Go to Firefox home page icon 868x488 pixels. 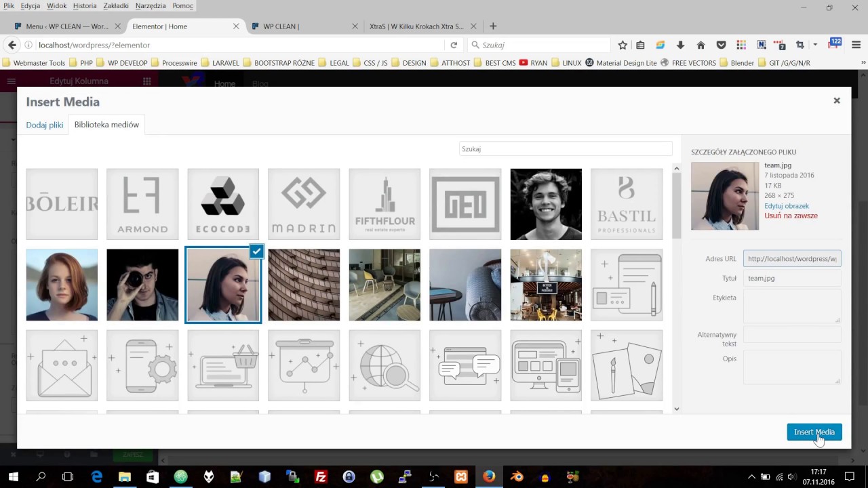click(701, 45)
